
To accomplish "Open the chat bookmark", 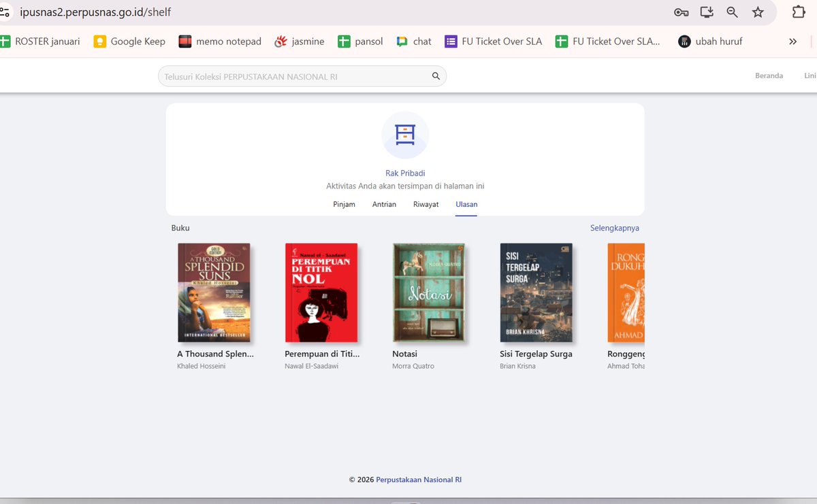I will (x=414, y=41).
